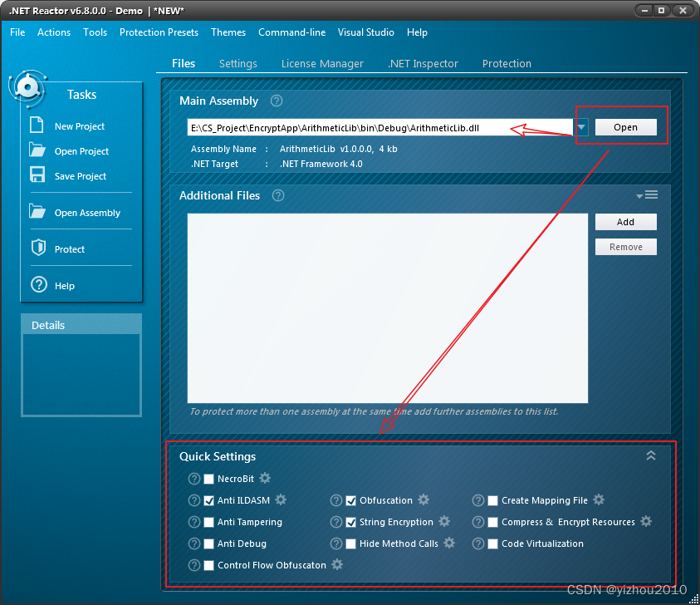Enable the Anti Debug checkbox
The width and height of the screenshot is (700, 605).
208,544
